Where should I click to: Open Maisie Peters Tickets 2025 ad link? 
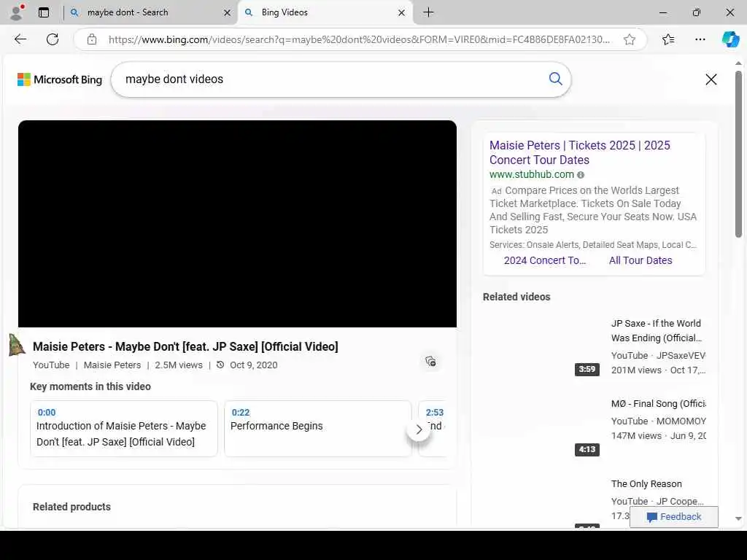(x=580, y=152)
